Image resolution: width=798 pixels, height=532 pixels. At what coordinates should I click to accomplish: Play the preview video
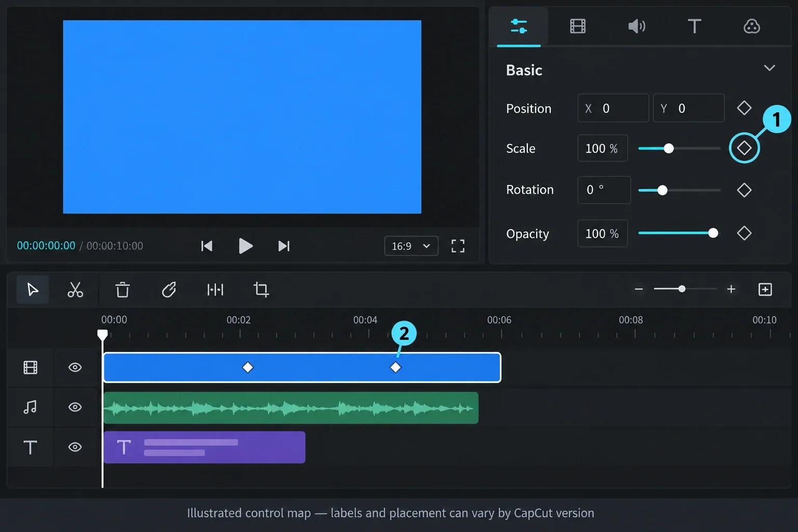pyautogui.click(x=245, y=246)
